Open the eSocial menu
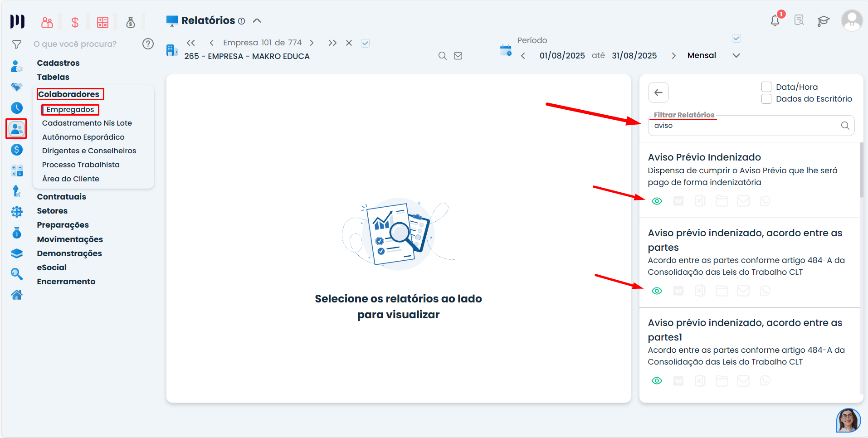The width and height of the screenshot is (868, 438). pos(52,268)
